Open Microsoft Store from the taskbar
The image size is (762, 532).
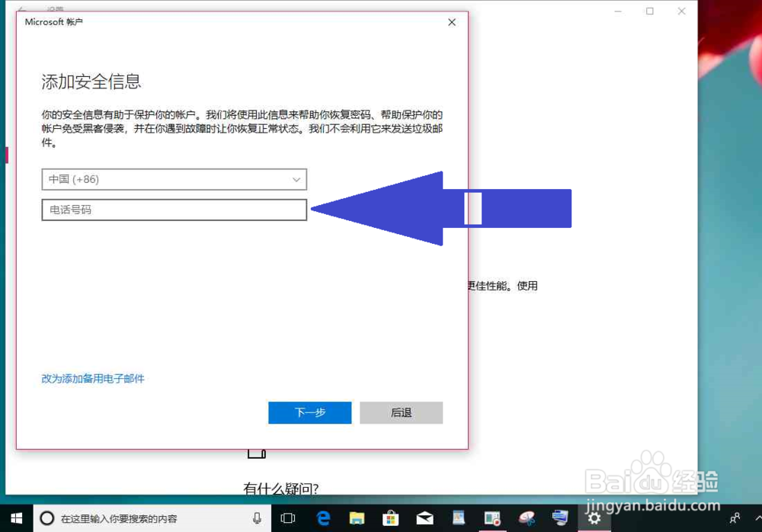(x=390, y=518)
